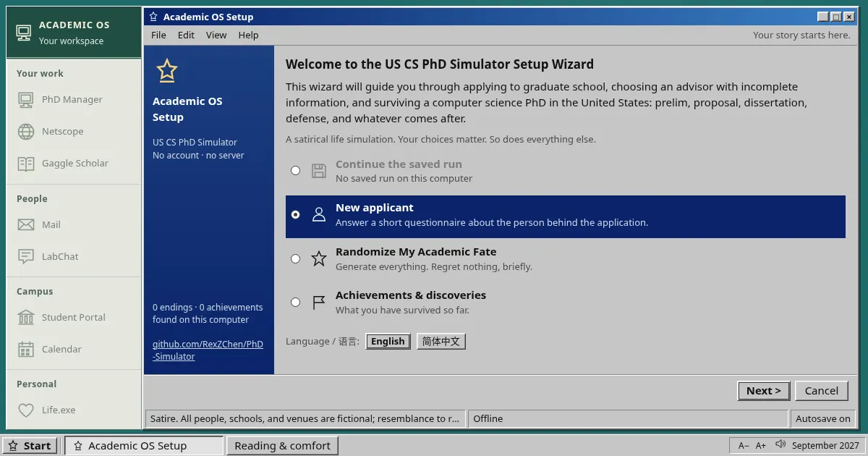Minimize the Academic OS Setup window
The image size is (868, 456).
[x=823, y=17]
